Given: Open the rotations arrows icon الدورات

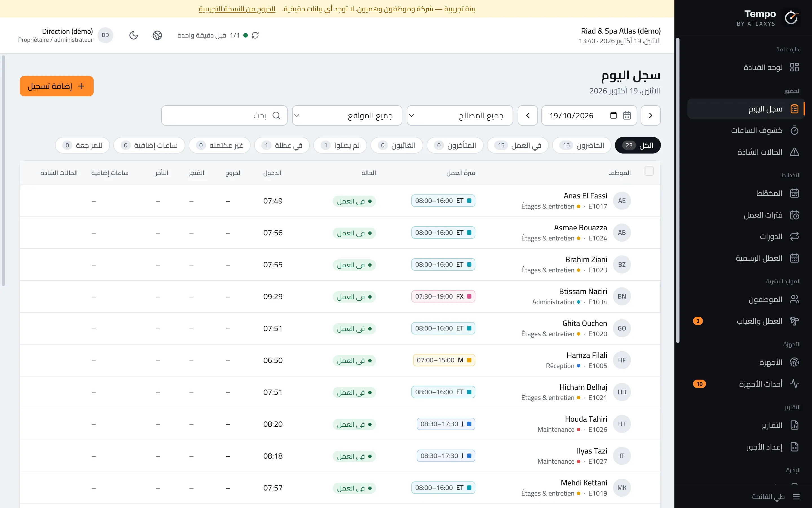Looking at the screenshot, I should (x=794, y=237).
